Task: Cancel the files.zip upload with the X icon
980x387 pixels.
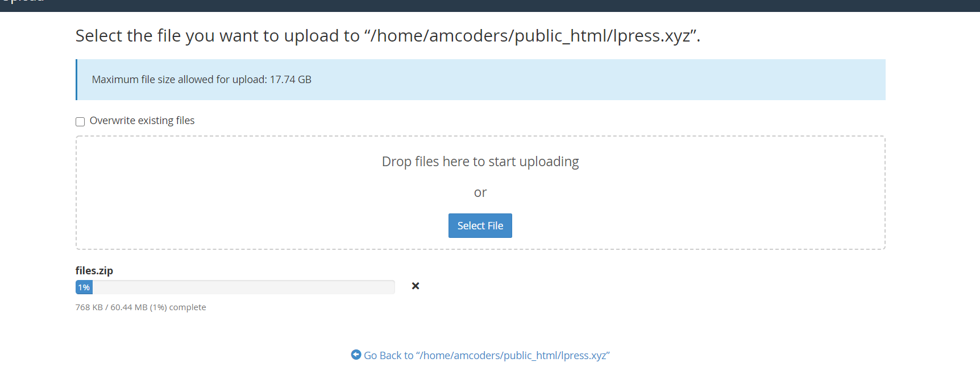Action: coord(416,286)
